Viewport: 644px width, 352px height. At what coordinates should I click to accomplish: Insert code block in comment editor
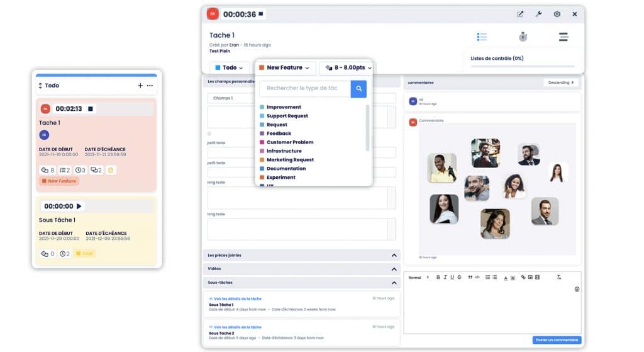(x=477, y=278)
